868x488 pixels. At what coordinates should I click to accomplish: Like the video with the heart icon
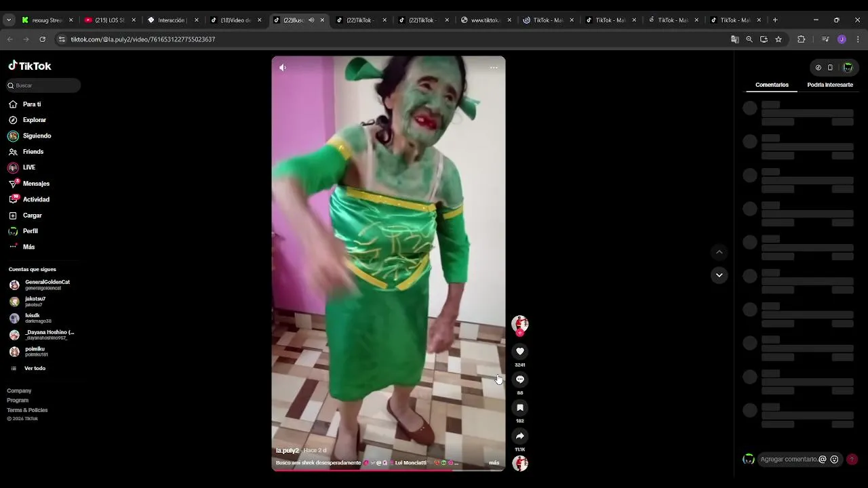click(520, 351)
